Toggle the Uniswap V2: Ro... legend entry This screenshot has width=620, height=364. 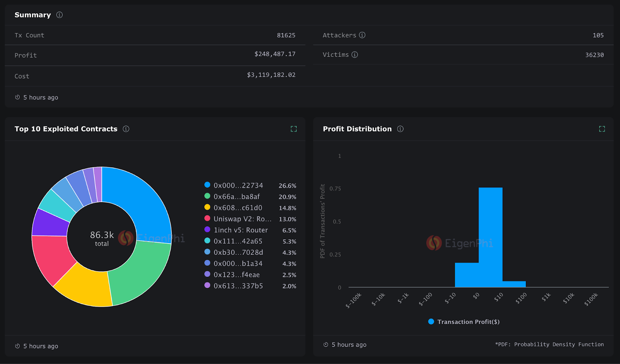tap(242, 219)
